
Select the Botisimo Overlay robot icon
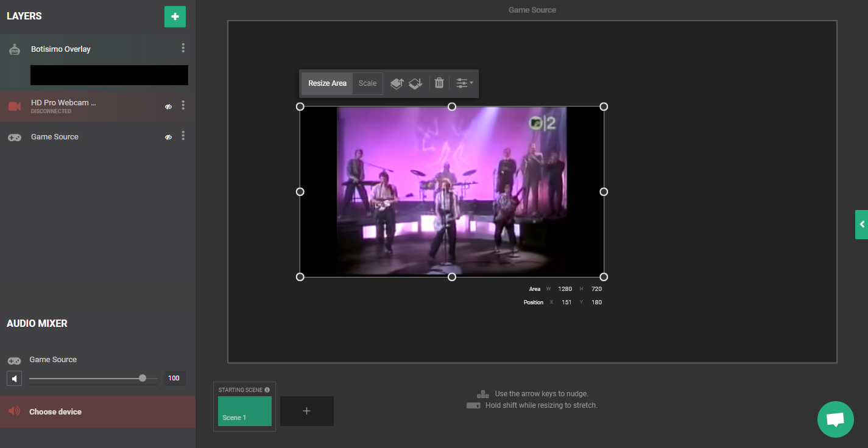pyautogui.click(x=15, y=49)
